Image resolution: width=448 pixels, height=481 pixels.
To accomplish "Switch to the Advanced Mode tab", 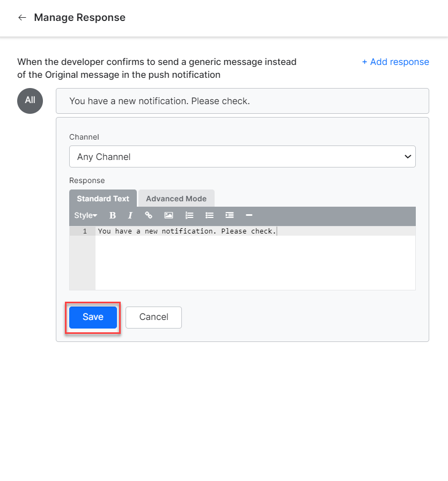I will [x=176, y=199].
